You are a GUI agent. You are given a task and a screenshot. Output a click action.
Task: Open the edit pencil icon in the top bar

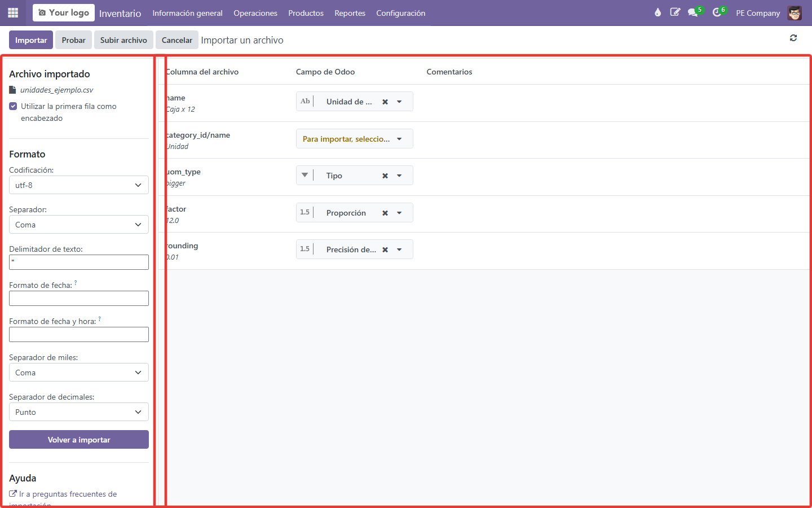tap(675, 12)
